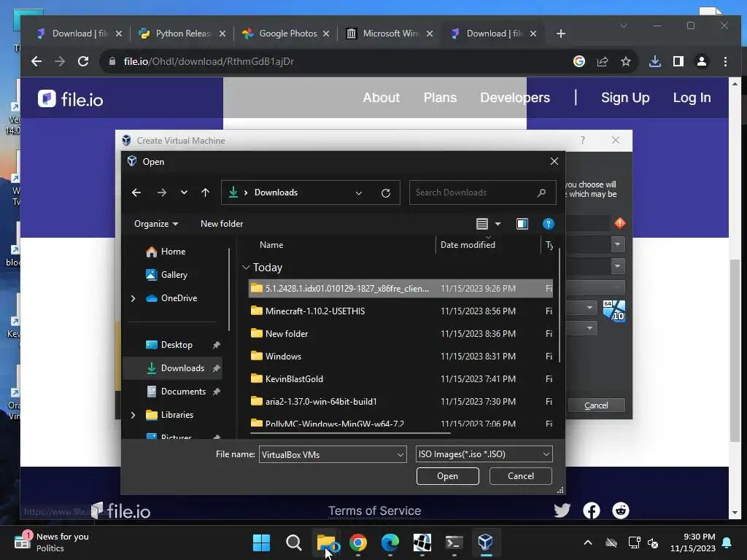The width and height of the screenshot is (747, 560).
Task: Open Log In link on file.io
Action: [692, 98]
